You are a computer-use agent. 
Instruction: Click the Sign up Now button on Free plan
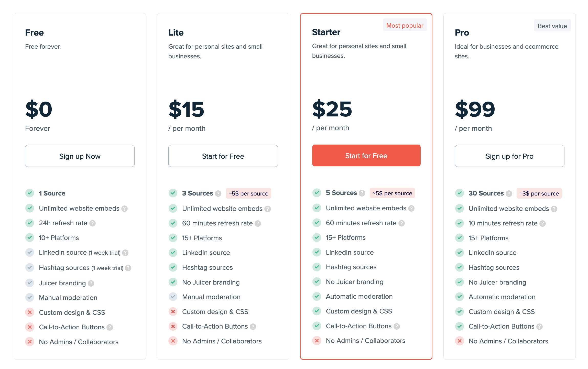point(80,156)
